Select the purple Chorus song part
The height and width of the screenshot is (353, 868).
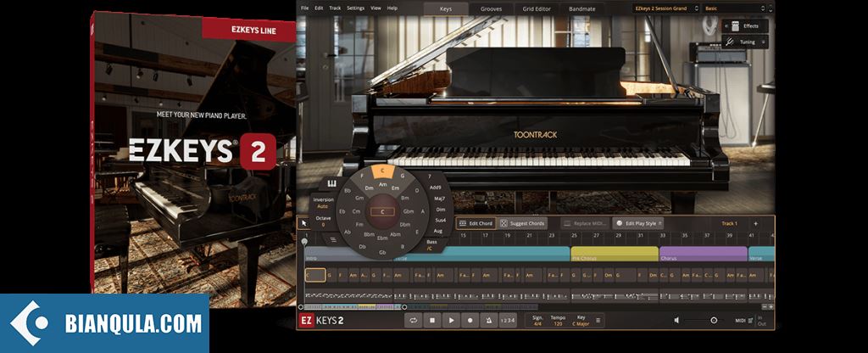click(704, 254)
